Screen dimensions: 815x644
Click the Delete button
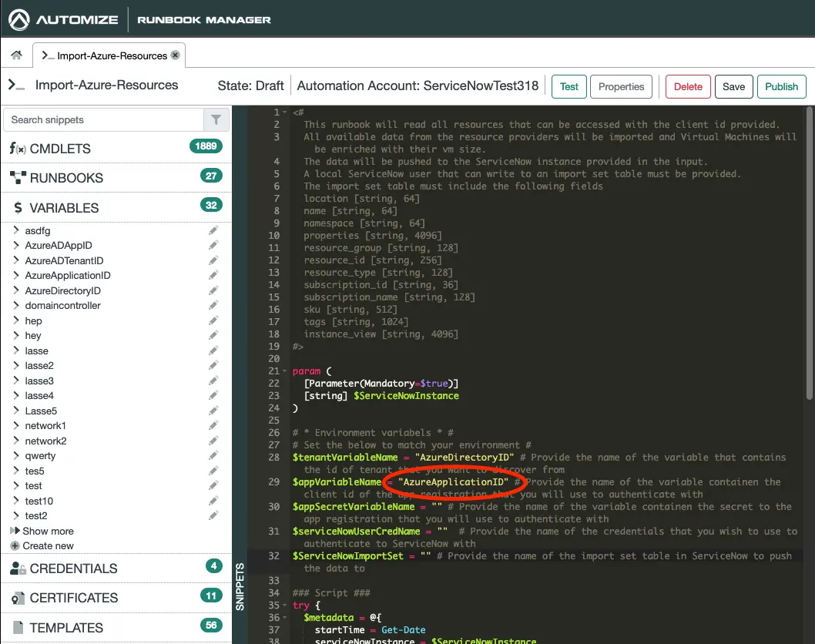coord(688,87)
